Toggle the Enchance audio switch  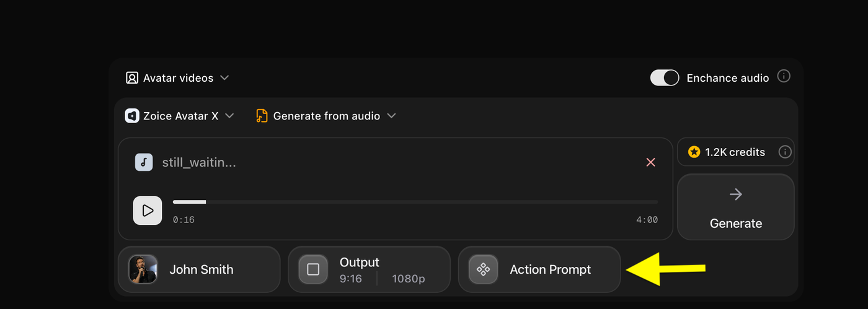point(665,77)
